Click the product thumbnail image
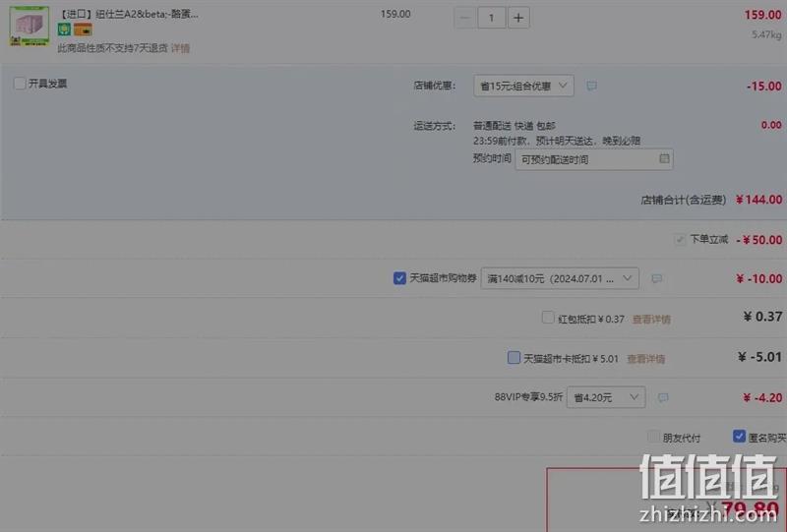Image resolution: width=787 pixels, height=532 pixels. [30, 26]
